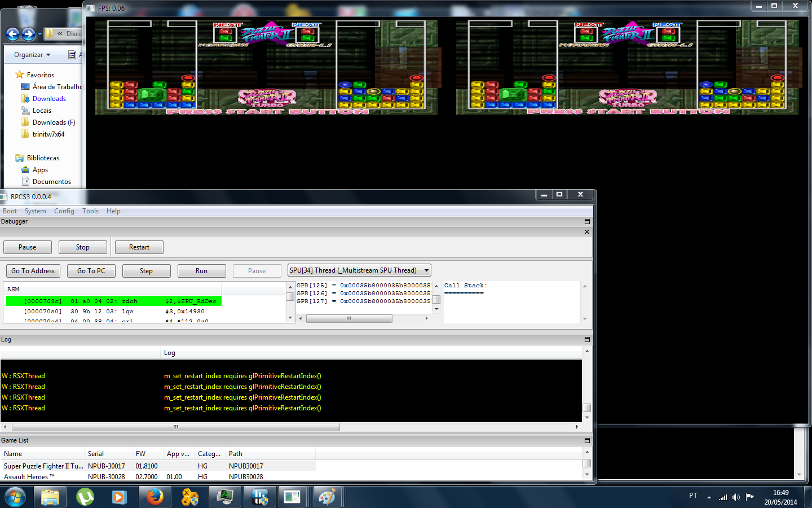Open trinitw7x64 folder in Explorer sidebar
The height and width of the screenshot is (508, 812).
coord(48,134)
